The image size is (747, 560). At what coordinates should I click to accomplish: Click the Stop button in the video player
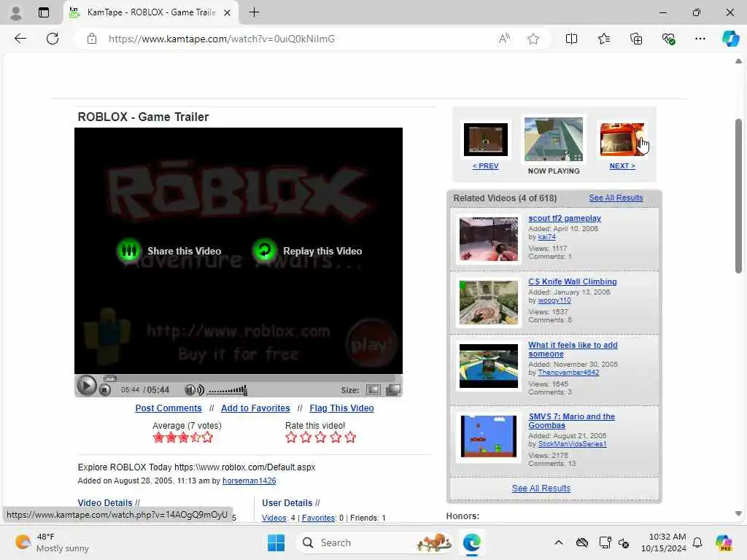(x=105, y=390)
